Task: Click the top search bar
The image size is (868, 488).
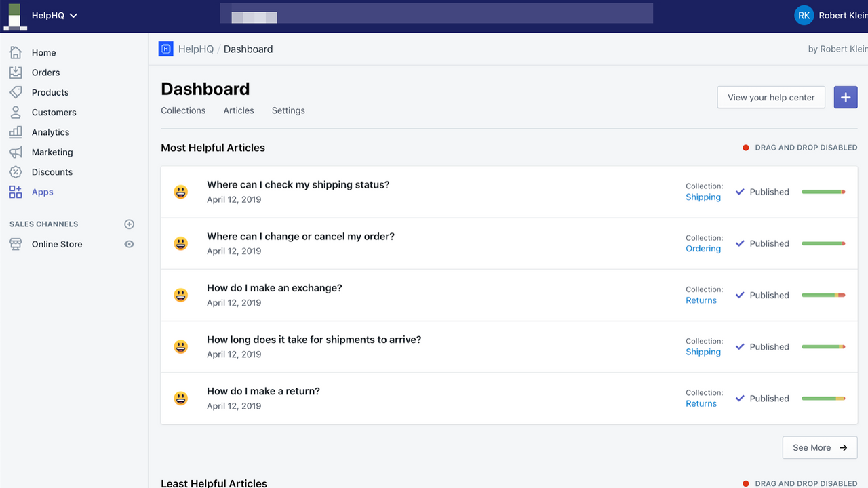Action: coord(437,14)
